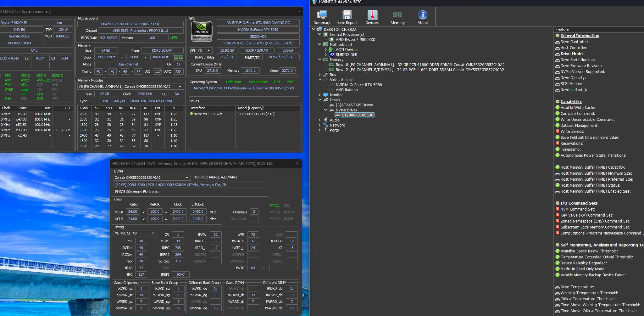Collapse the Central Processor(s) node
Screen dimensions: 644x316
pos(320,34)
